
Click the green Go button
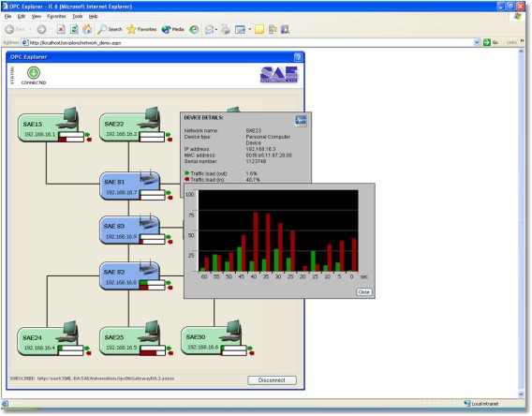(491, 42)
